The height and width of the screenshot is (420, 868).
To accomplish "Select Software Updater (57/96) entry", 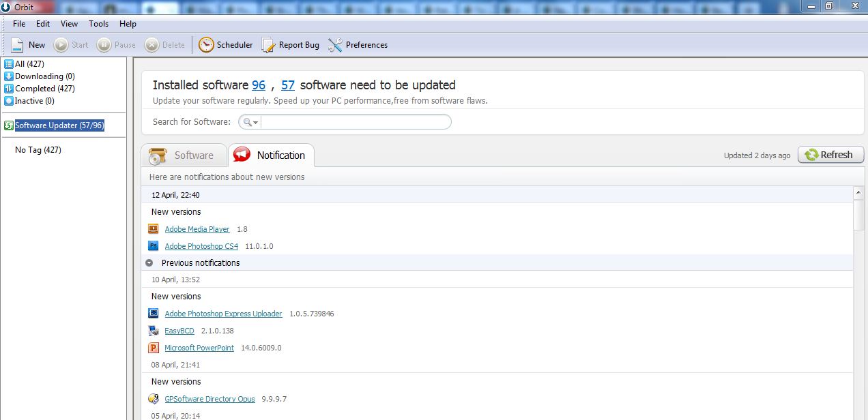I will 59,125.
